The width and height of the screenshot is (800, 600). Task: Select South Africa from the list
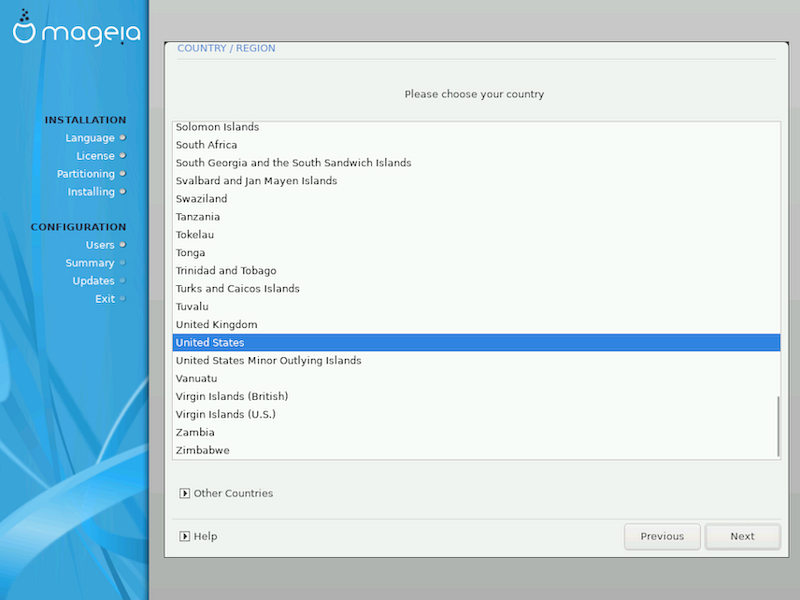477,145
